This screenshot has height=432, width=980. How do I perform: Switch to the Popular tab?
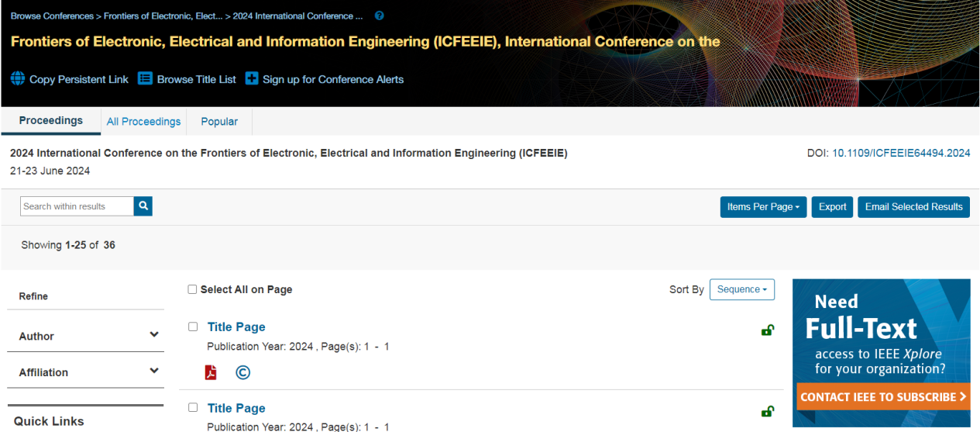tap(219, 122)
